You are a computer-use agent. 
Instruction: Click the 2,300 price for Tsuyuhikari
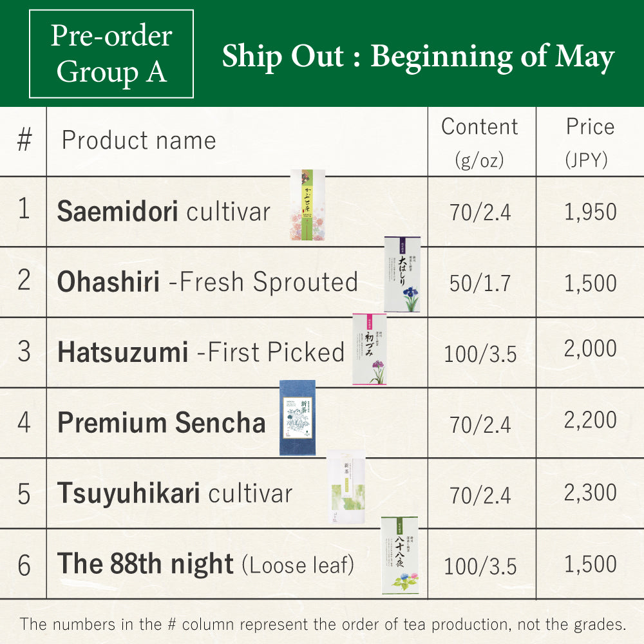[x=590, y=493]
